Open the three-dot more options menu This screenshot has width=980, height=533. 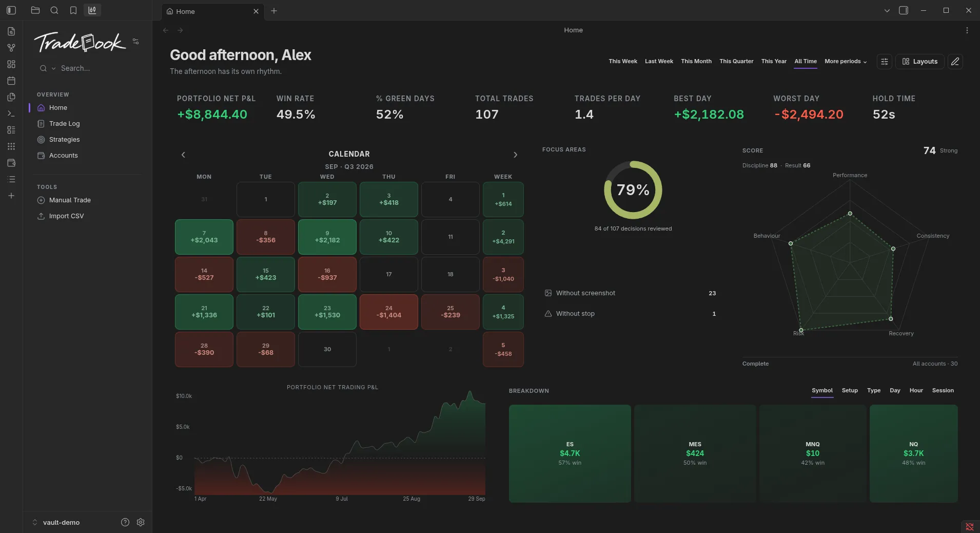(x=967, y=30)
